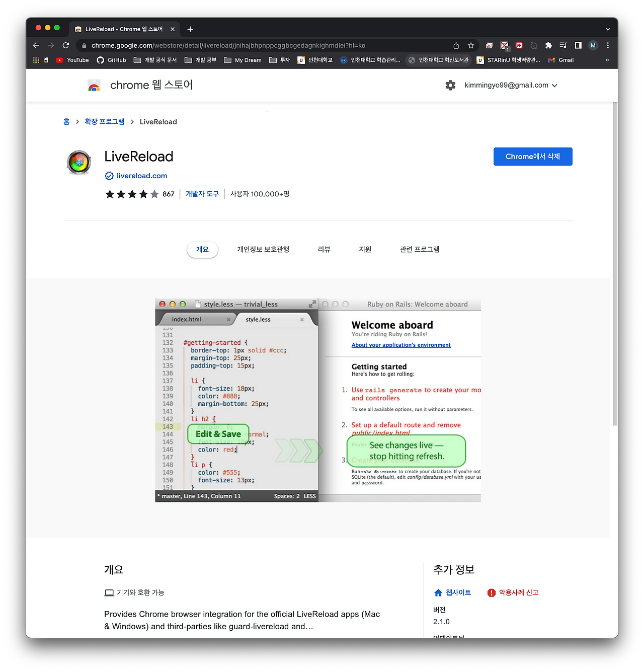The image size is (644, 672).
Task: Click the dark mode extension icon in toolbar
Action: pos(579,45)
